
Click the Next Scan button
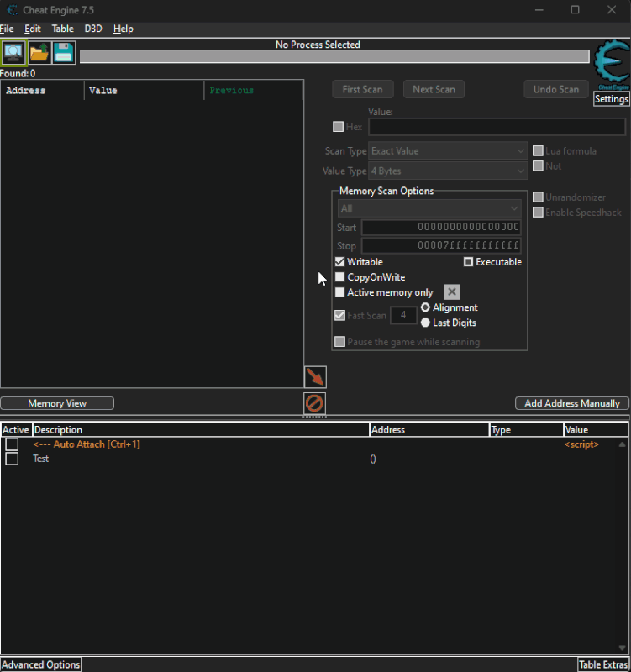(x=434, y=90)
